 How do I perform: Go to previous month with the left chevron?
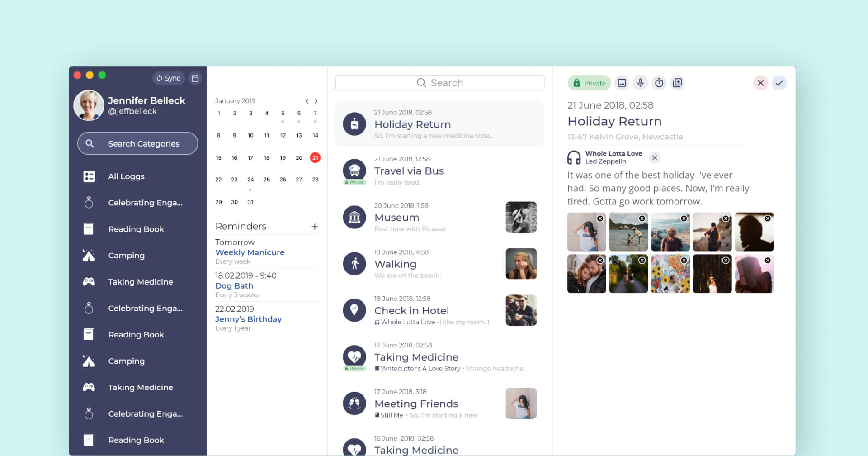[307, 101]
